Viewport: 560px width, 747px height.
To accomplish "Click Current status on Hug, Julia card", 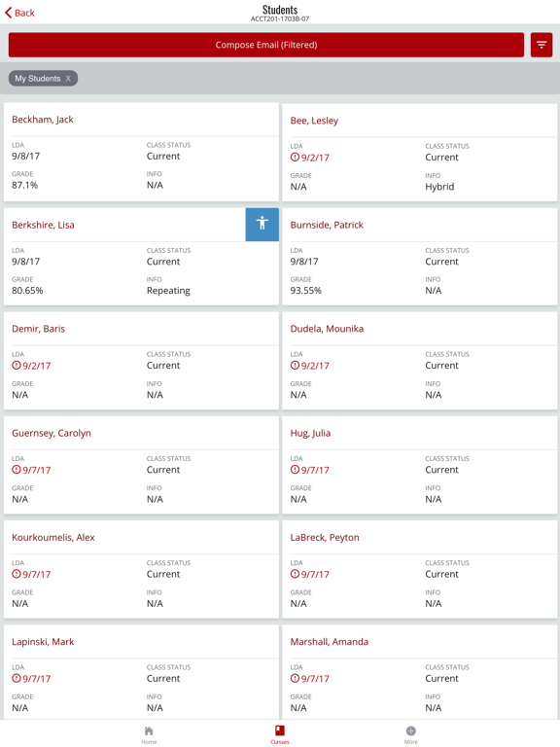I will [442, 470].
